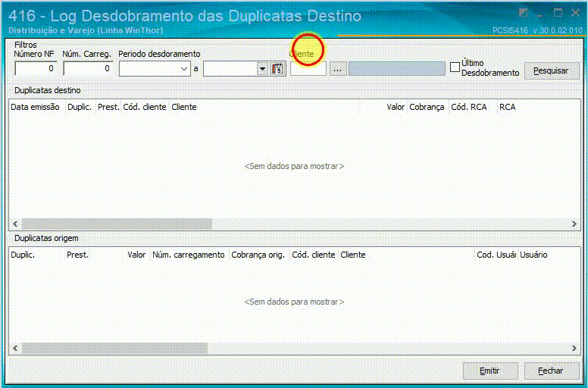Click Cliente header in Duplicatas destino grid
This screenshot has width=588, height=388.
[264, 107]
